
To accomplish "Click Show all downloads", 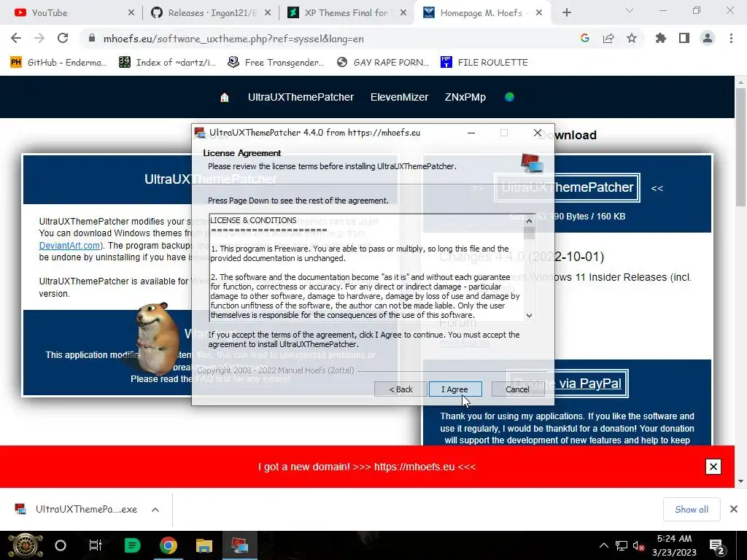I will coord(692,510).
